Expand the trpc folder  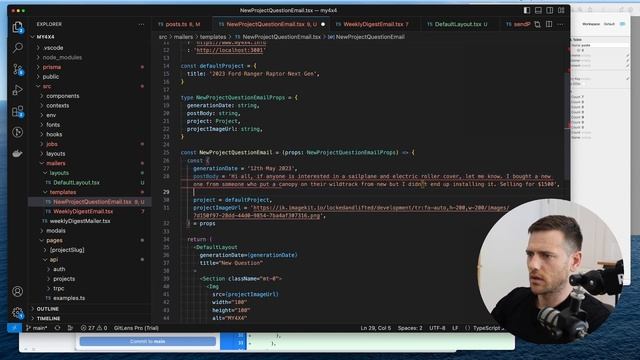(58, 289)
